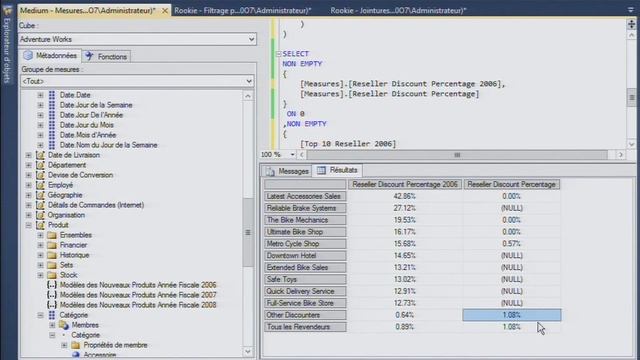Click Reseller Discount Percentage 2006 column header
Screen dimensions: 640x360
(x=404, y=184)
